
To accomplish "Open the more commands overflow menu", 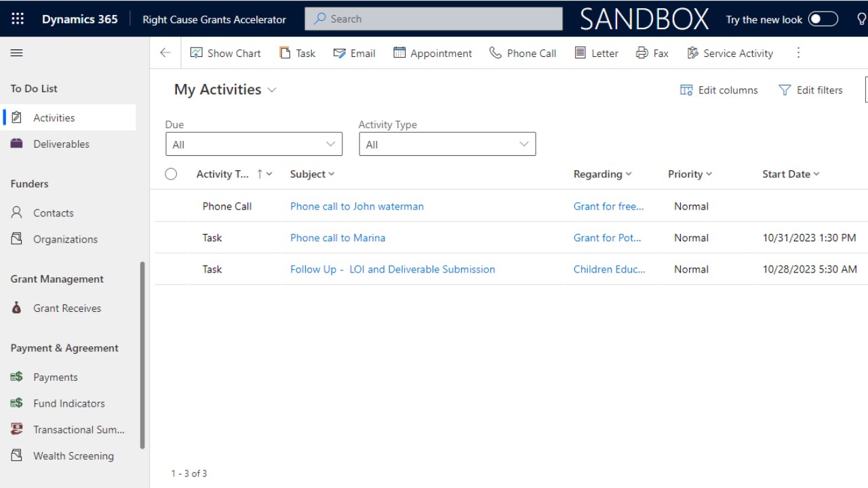I will 798,53.
